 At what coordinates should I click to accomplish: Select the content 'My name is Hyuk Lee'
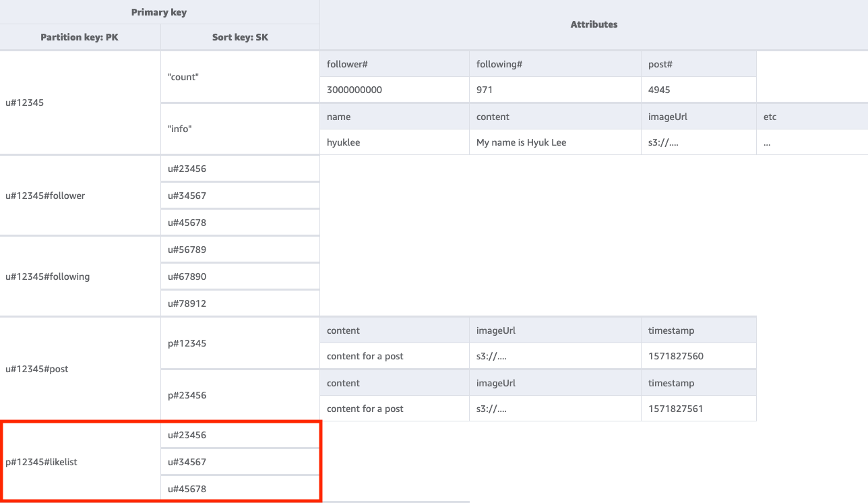point(520,142)
